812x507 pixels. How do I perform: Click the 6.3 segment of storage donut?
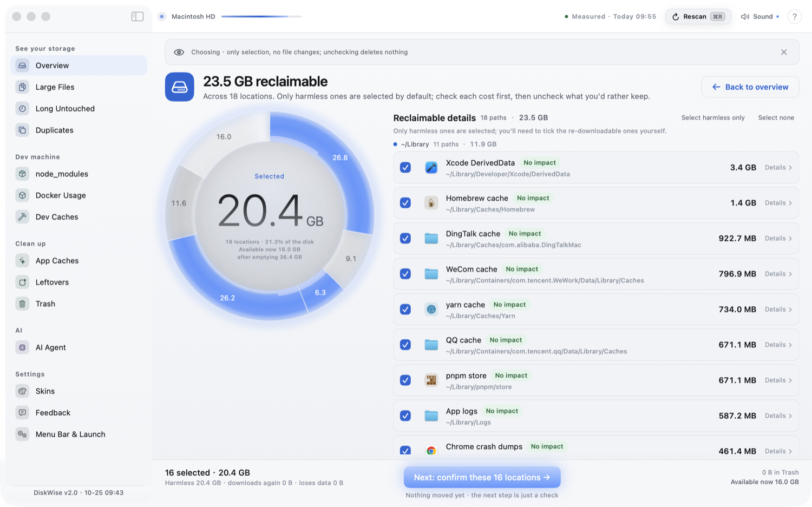(320, 293)
